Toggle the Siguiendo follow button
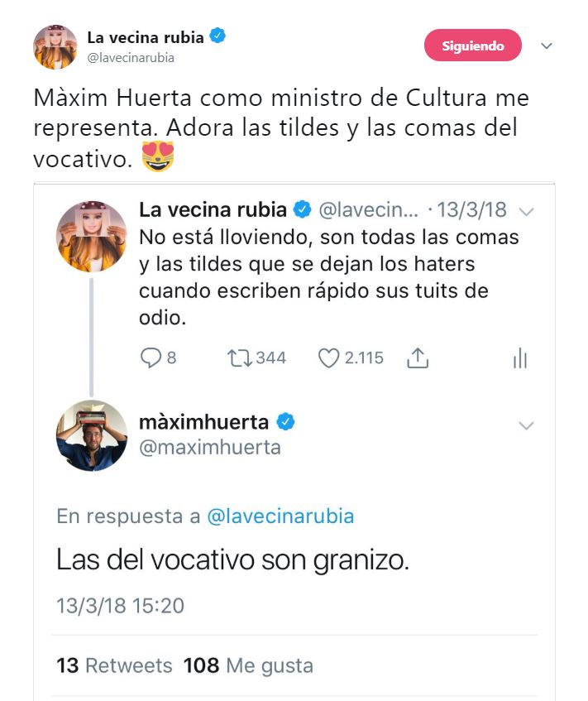The width and height of the screenshot is (588, 701). (473, 46)
